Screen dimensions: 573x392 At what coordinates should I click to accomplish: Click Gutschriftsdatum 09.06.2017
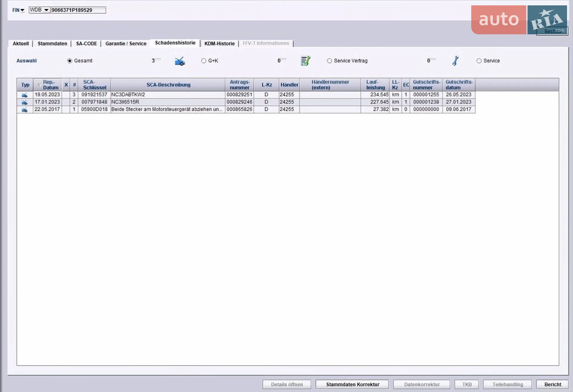pyautogui.click(x=459, y=109)
